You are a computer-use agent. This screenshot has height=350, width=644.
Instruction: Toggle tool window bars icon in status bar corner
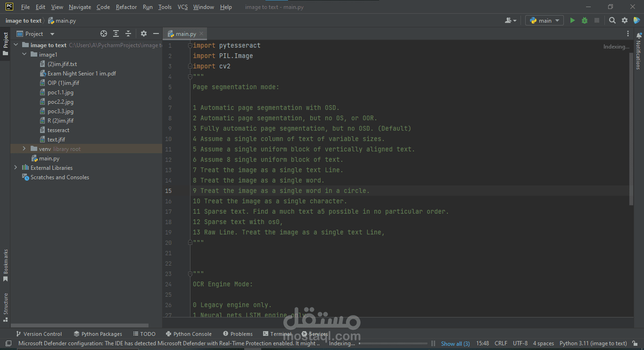click(x=8, y=343)
